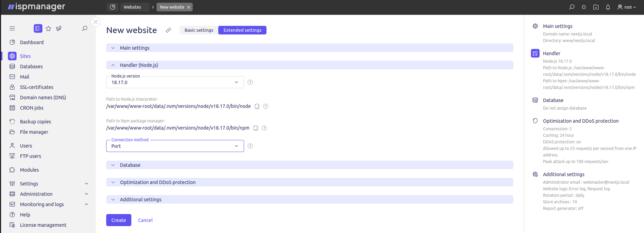644x233 pixels.
Task: Jump to Handler in summary panel
Action: [552, 53]
